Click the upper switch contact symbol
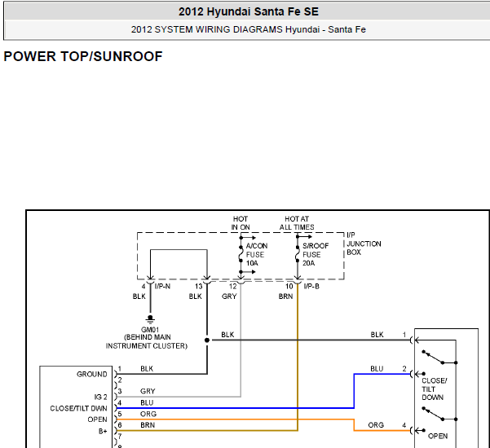This screenshot has width=490, height=448. click(x=439, y=357)
